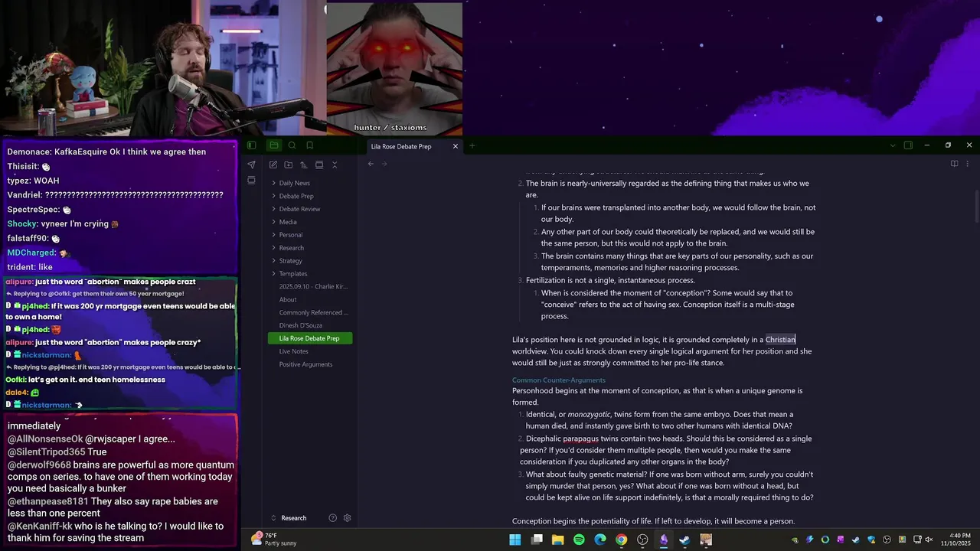Viewport: 980px width, 551px height.
Task: Change the file sort order
Action: point(303,165)
